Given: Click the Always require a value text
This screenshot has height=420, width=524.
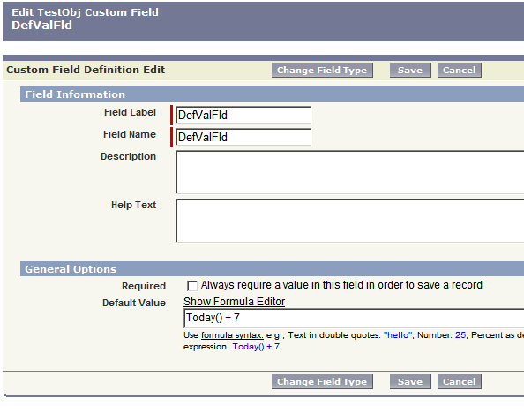Looking at the screenshot, I should (x=341, y=285).
